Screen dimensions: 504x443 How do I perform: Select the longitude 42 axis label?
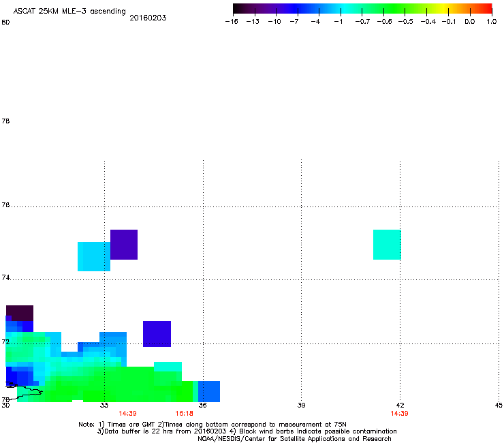(400, 405)
